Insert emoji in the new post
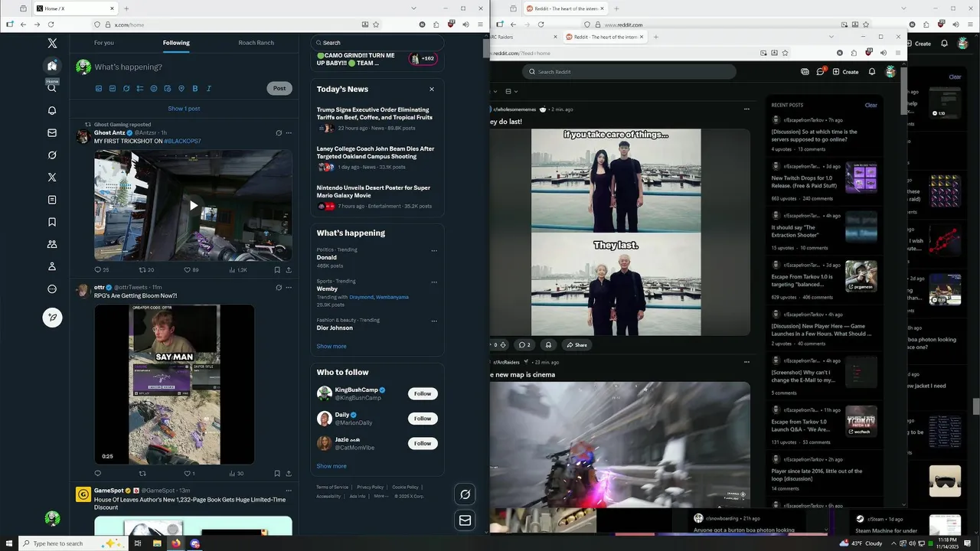The image size is (980, 551). click(154, 89)
